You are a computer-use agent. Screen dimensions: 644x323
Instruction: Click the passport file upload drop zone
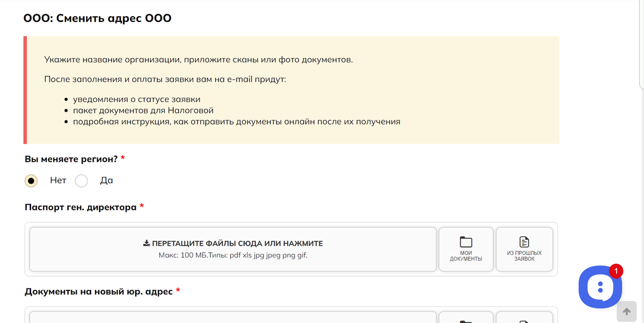click(233, 249)
